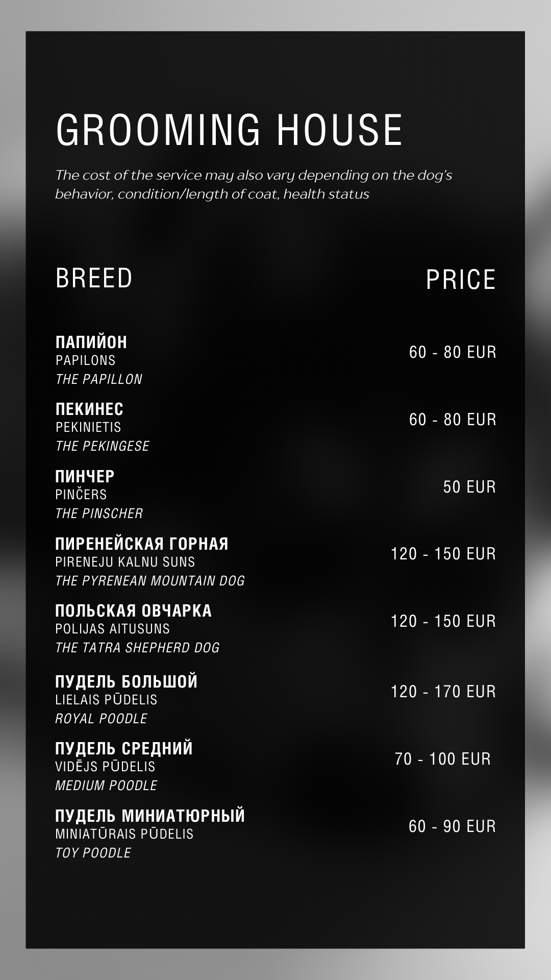551x980 pixels.
Task: Select ПУДЕЛЬ МИНИАТЮРНЫЙ breed entry
Action: click(x=150, y=816)
